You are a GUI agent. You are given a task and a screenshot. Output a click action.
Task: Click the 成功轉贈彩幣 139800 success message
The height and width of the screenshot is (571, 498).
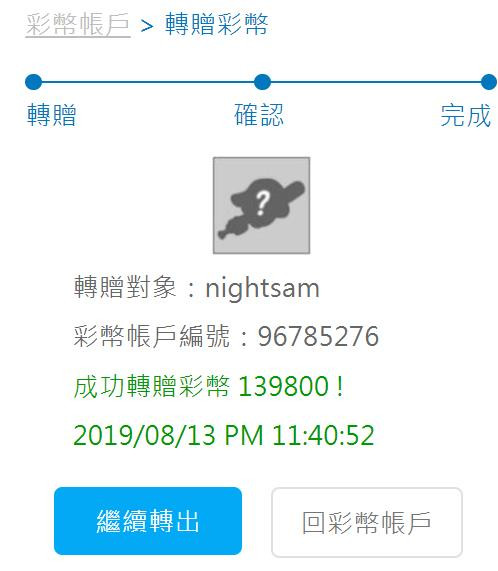pyautogui.click(x=209, y=386)
